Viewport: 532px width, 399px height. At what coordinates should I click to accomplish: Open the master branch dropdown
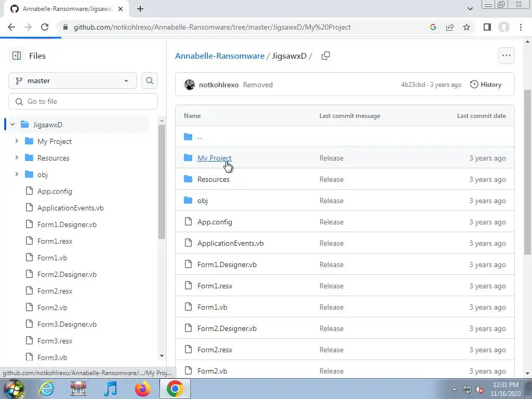point(73,81)
